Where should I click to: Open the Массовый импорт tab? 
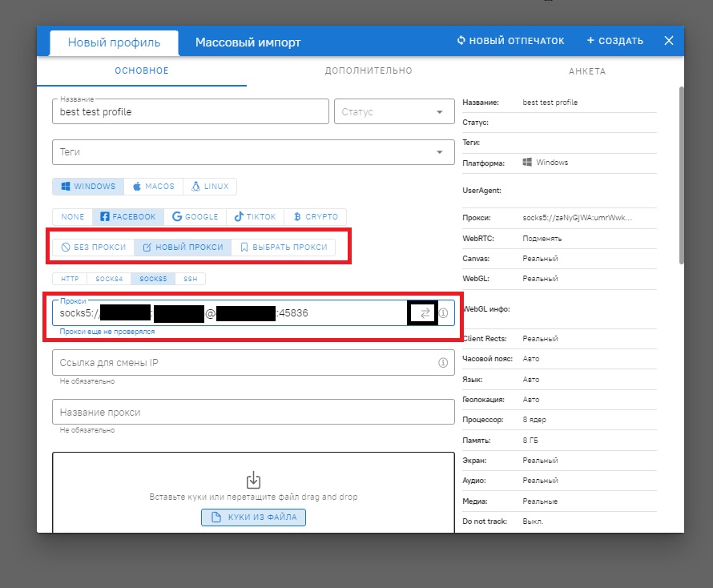click(x=248, y=42)
